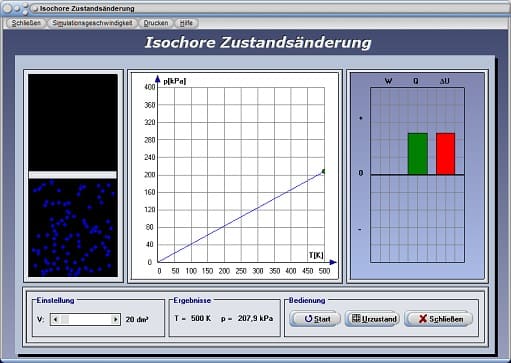Reset to Urzustand
Viewport: 511px width, 363px height.
(372, 319)
